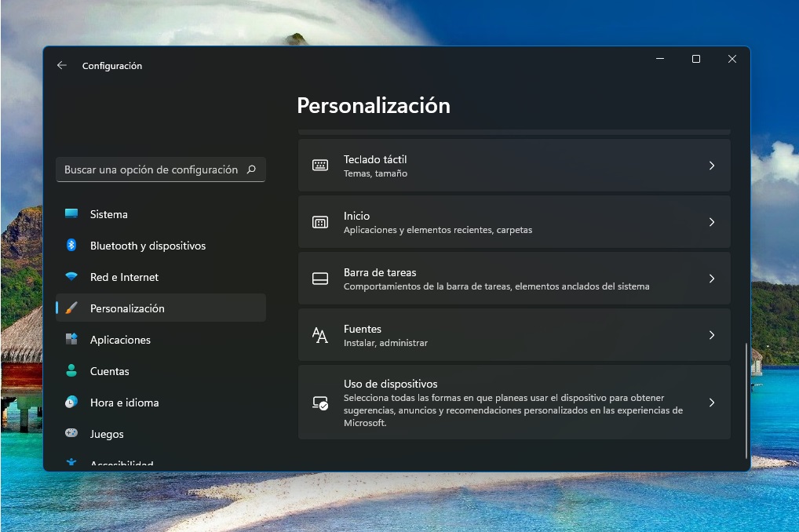Select Cuentas in the sidebar
This screenshot has width=799, height=532.
point(110,370)
